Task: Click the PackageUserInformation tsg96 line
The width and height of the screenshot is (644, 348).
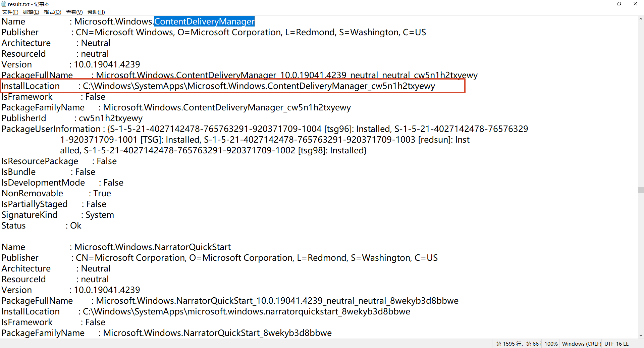Action: [265, 129]
